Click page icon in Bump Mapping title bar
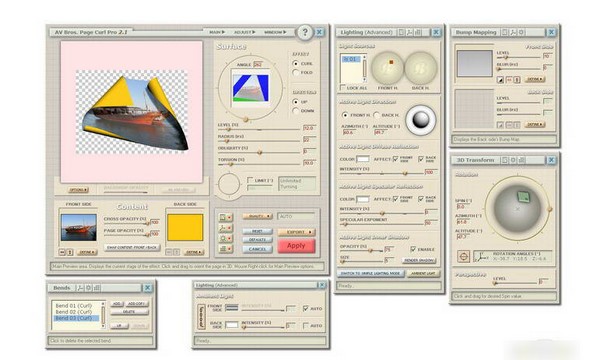Image resolution: width=600 pixels, height=360 pixels. click(505, 33)
